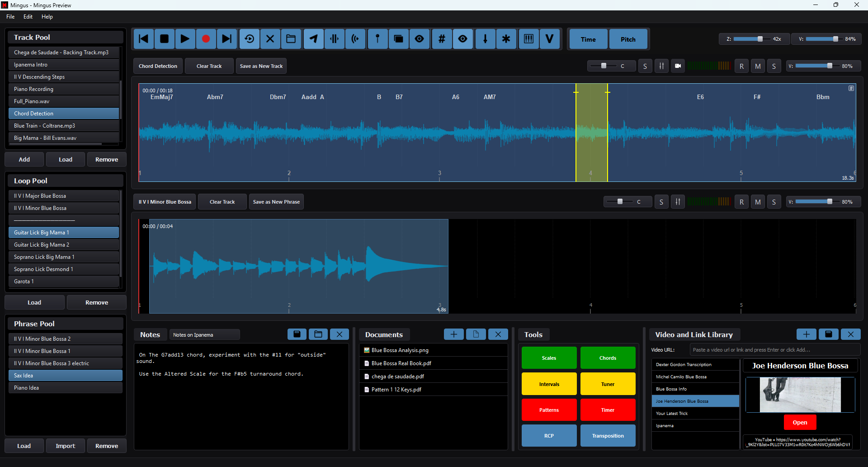Click the Joe Henderson video thumbnail
This screenshot has width=868, height=467.
click(x=800, y=395)
